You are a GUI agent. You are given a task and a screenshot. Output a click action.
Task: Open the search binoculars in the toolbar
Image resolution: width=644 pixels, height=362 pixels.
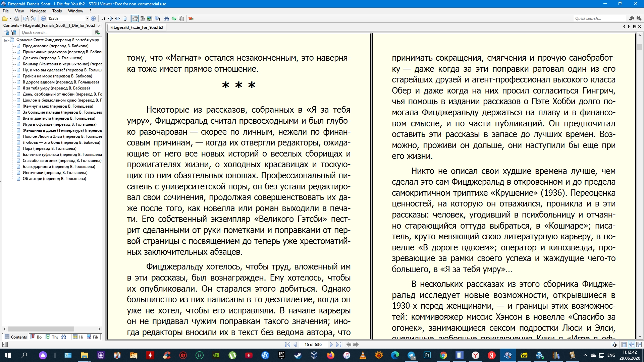pos(166,18)
